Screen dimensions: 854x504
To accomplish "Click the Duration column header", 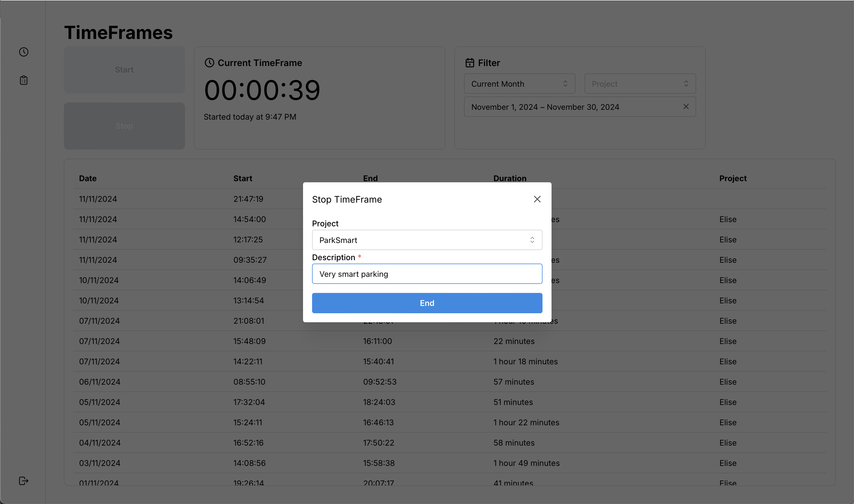I will pos(510,178).
